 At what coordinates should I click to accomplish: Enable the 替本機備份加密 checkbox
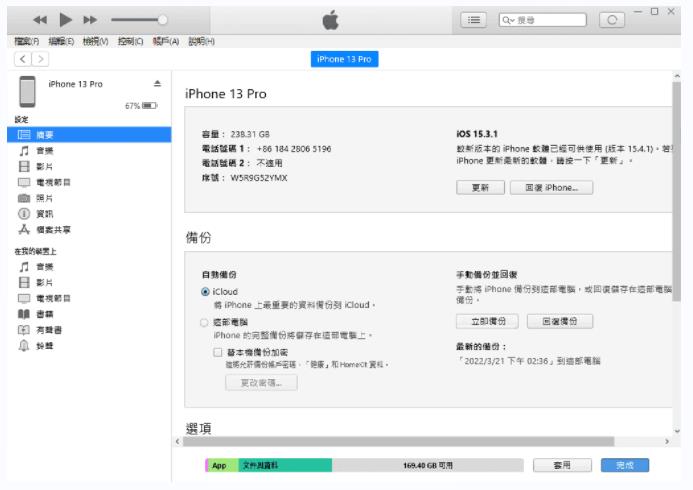coord(217,352)
